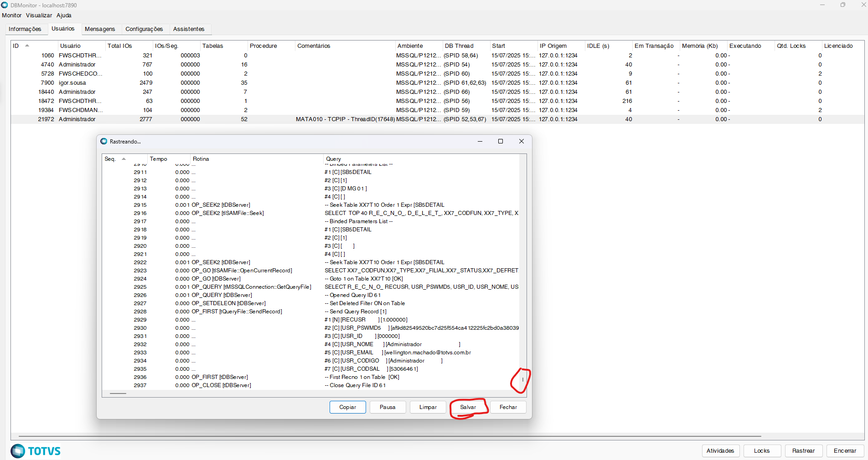This screenshot has width=868, height=460.
Task: Open the Ajuda menu
Action: click(x=64, y=15)
